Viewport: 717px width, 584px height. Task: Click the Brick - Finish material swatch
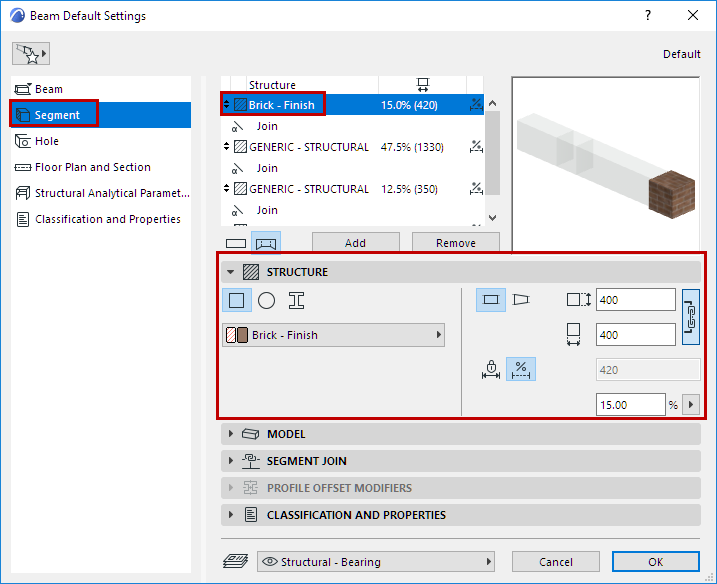point(237,335)
